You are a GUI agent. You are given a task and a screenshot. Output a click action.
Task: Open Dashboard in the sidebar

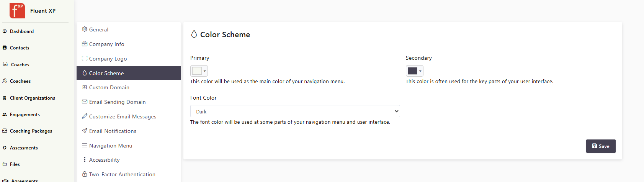pos(22,31)
